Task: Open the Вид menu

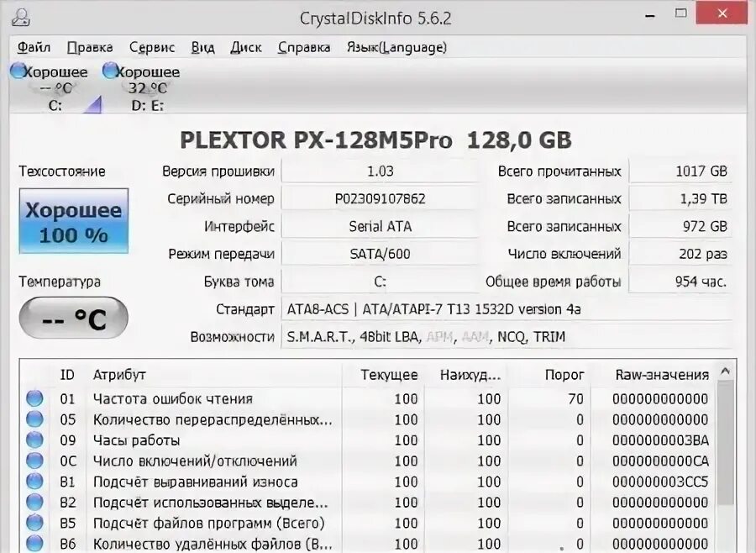Action: (202, 47)
